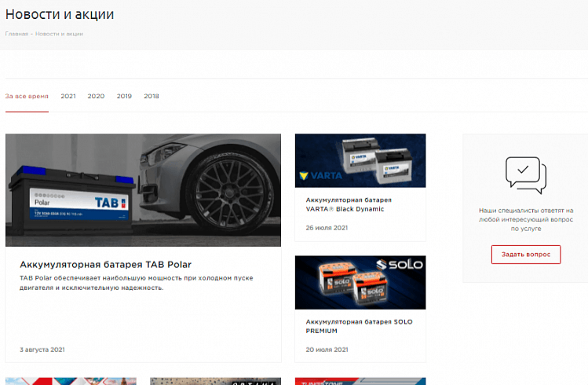Filter news by year 2018
This screenshot has height=385, width=588.
pyautogui.click(x=152, y=97)
